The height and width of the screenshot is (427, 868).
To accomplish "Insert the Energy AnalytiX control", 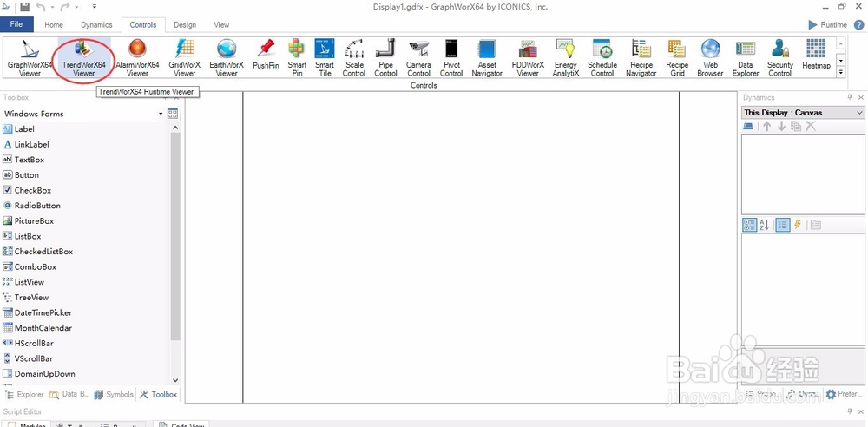I will pos(565,57).
